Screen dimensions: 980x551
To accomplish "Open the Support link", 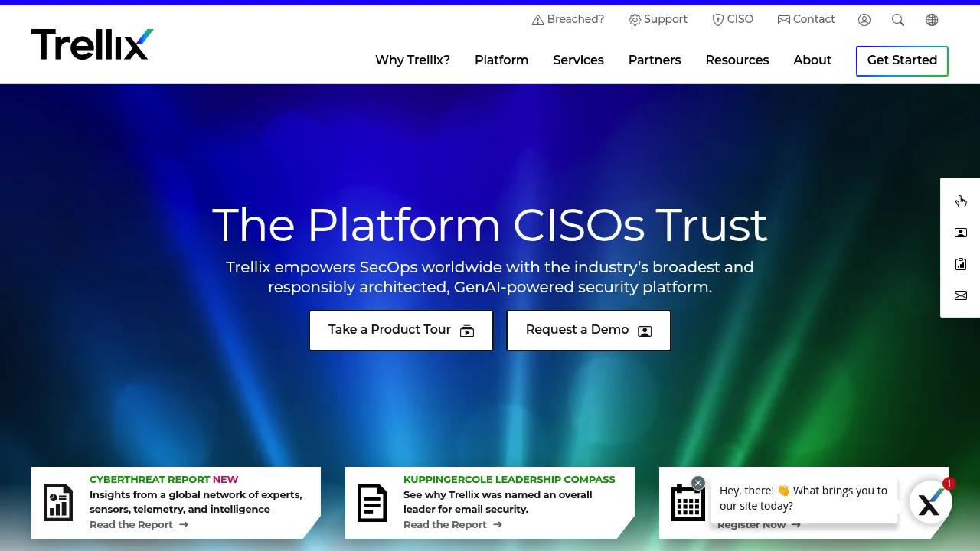I will tap(658, 20).
